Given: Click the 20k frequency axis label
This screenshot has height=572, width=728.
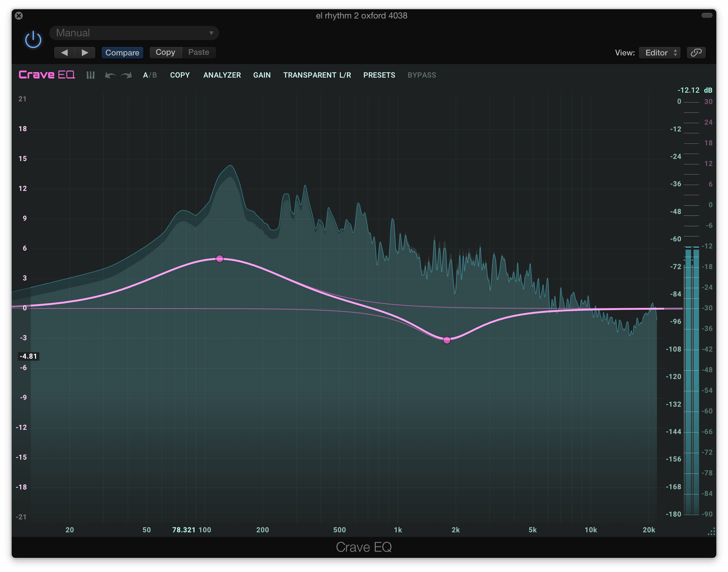Looking at the screenshot, I should 649,530.
